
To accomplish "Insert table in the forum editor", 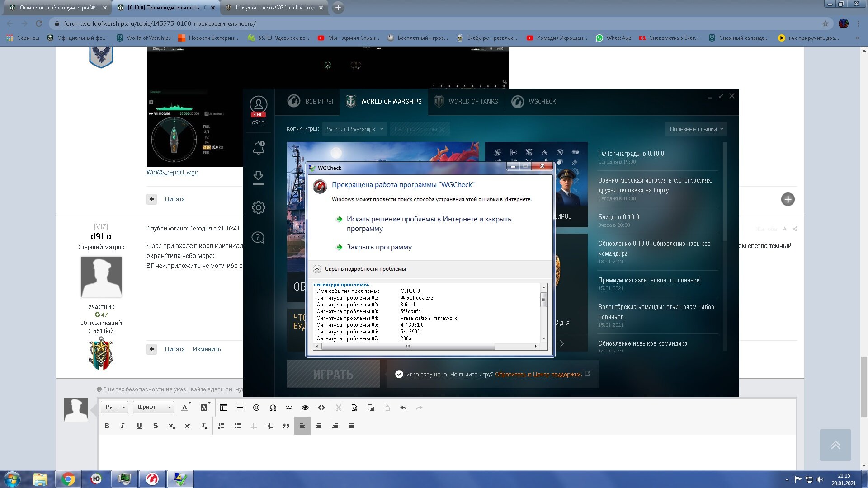I will click(x=223, y=408).
